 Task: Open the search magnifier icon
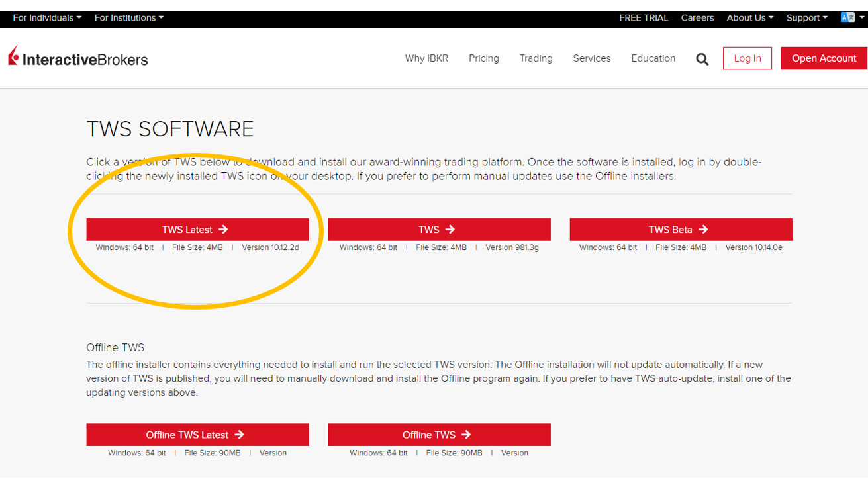[702, 59]
